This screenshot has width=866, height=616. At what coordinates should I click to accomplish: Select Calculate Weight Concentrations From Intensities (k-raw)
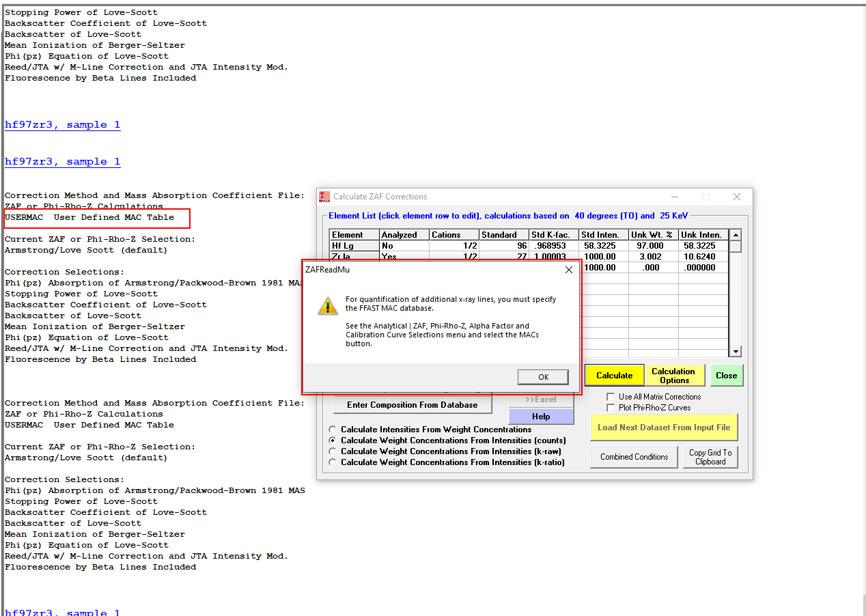[x=333, y=451]
